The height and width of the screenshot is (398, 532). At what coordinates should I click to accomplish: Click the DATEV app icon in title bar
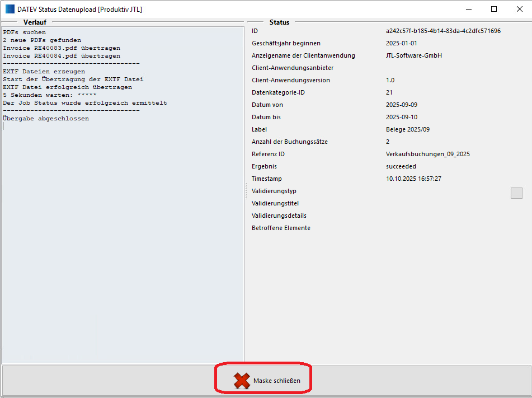click(x=10, y=9)
